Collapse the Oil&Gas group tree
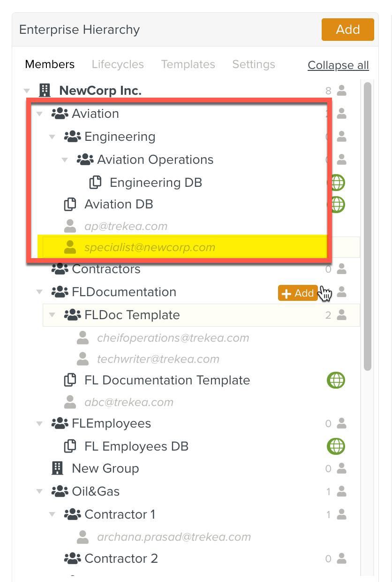This screenshot has height=582, width=392. [39, 491]
